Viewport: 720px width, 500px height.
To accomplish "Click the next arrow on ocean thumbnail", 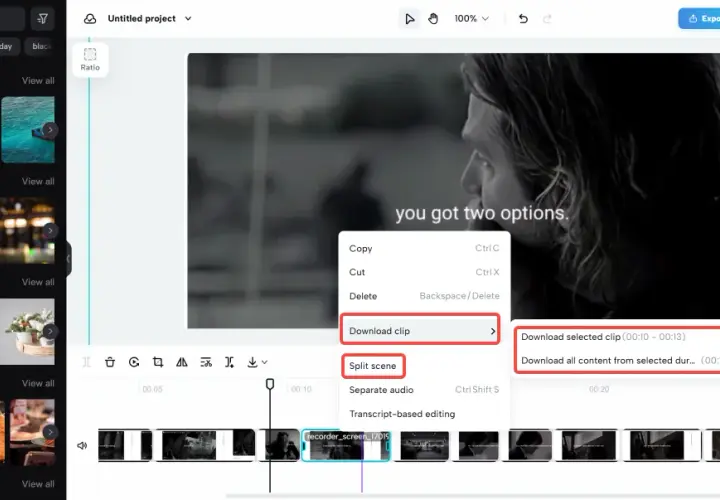I will tap(50, 130).
